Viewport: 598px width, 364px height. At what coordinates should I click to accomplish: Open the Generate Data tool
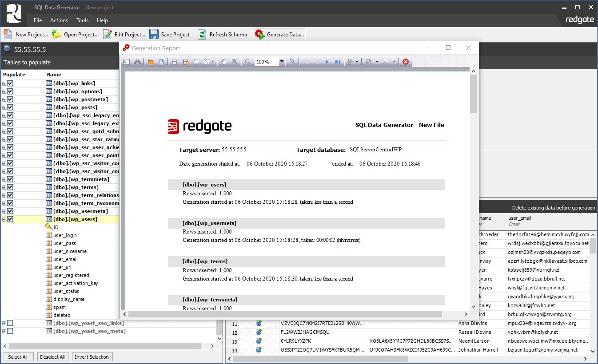[279, 34]
